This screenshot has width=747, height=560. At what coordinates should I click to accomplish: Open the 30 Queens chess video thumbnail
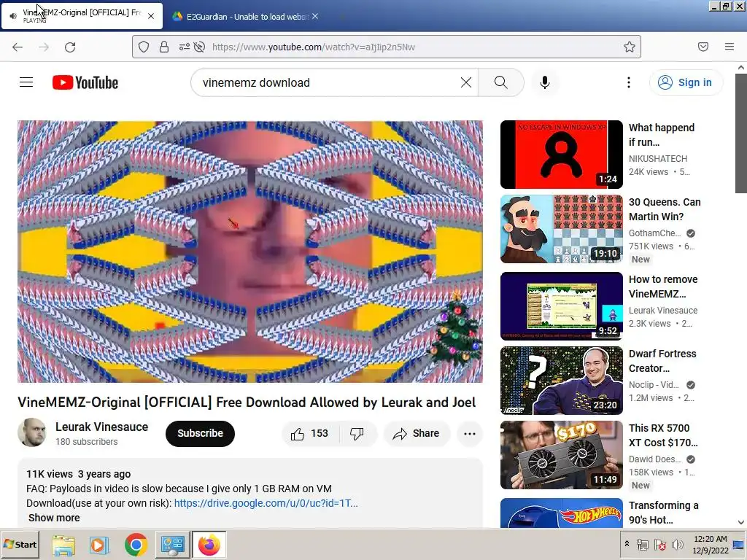[561, 228]
